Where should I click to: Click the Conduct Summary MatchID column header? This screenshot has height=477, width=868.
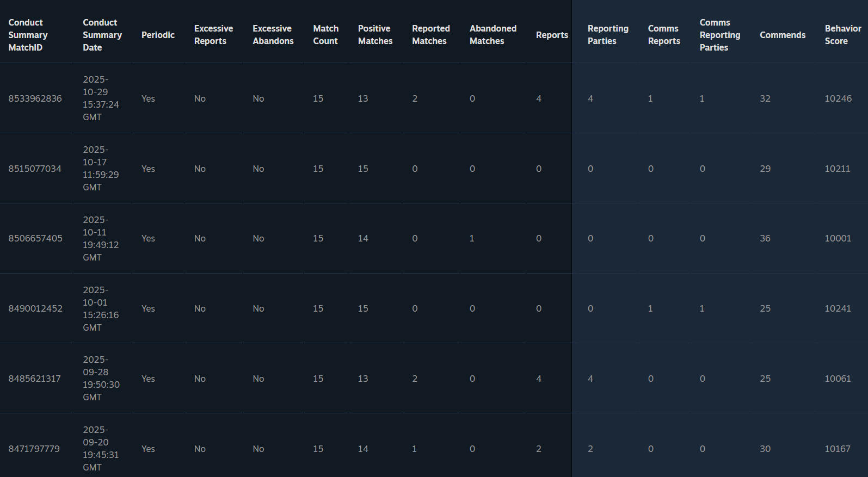pyautogui.click(x=28, y=35)
